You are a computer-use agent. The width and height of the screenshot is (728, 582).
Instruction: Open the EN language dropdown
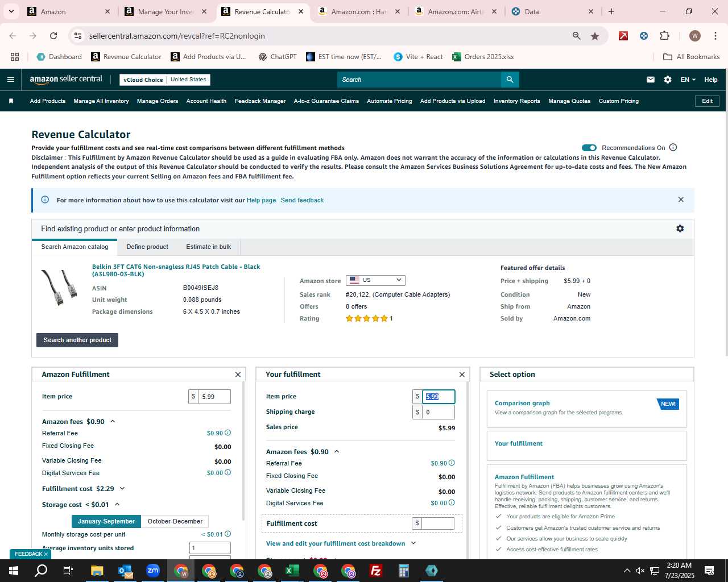(x=688, y=80)
